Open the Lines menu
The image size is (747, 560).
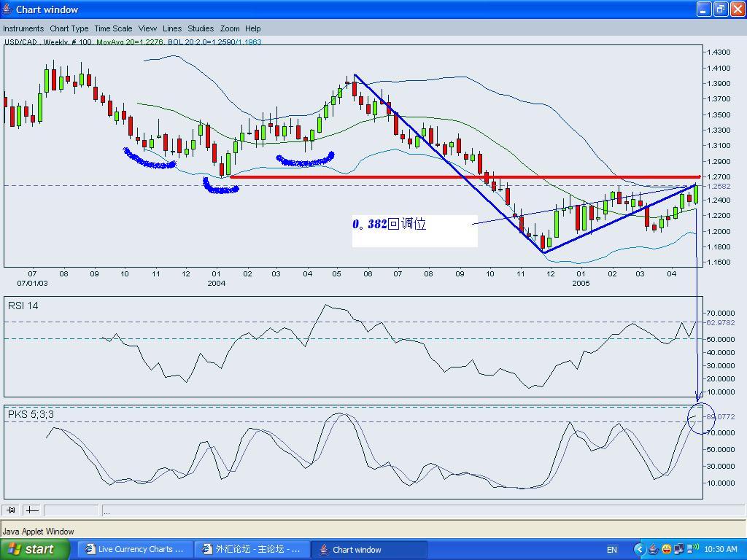pos(172,28)
